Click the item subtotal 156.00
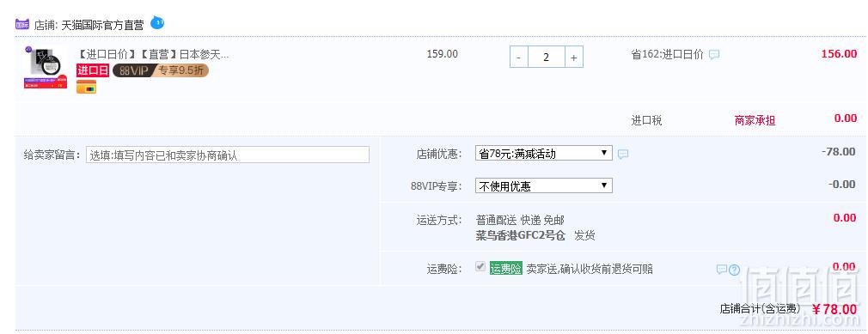 (839, 54)
